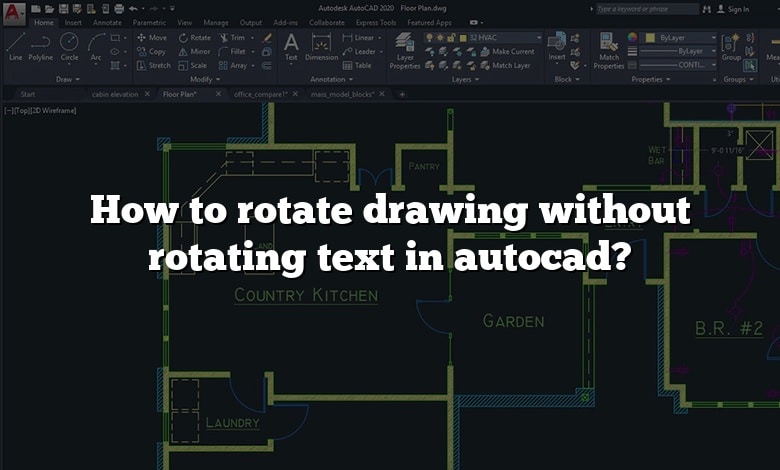Click the object color wheel icon
Viewport: 780px width, 470px height.
click(632, 38)
